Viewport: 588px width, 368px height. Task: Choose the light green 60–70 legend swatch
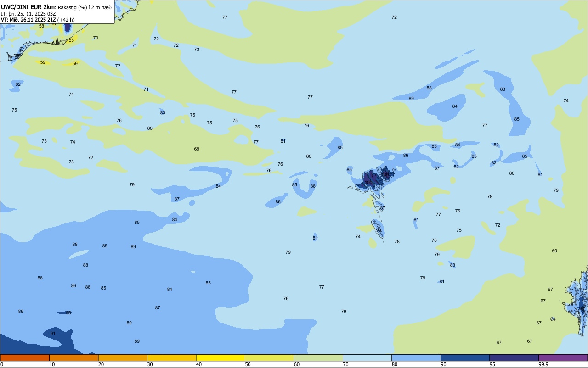pyautogui.click(x=318, y=357)
